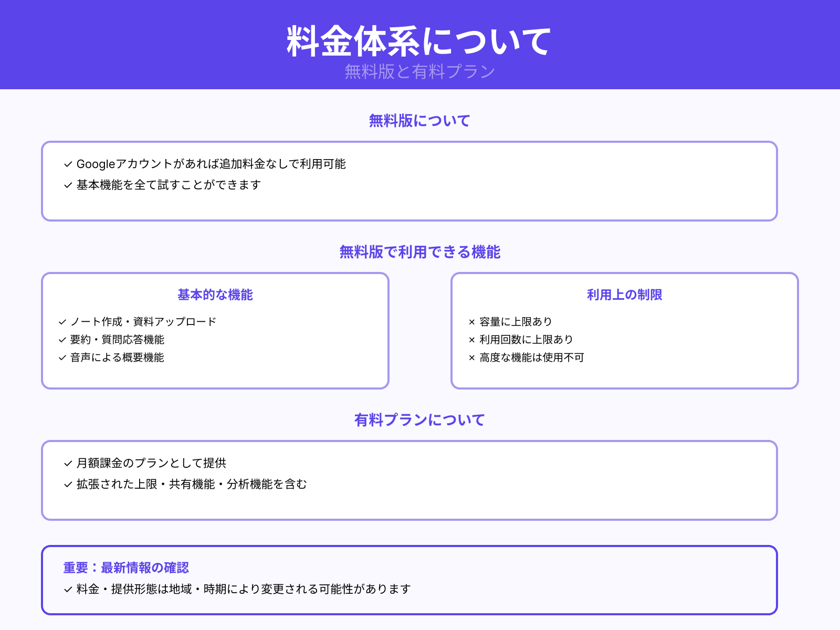Select the 無料版について heading
The image size is (840, 630).
(x=419, y=120)
